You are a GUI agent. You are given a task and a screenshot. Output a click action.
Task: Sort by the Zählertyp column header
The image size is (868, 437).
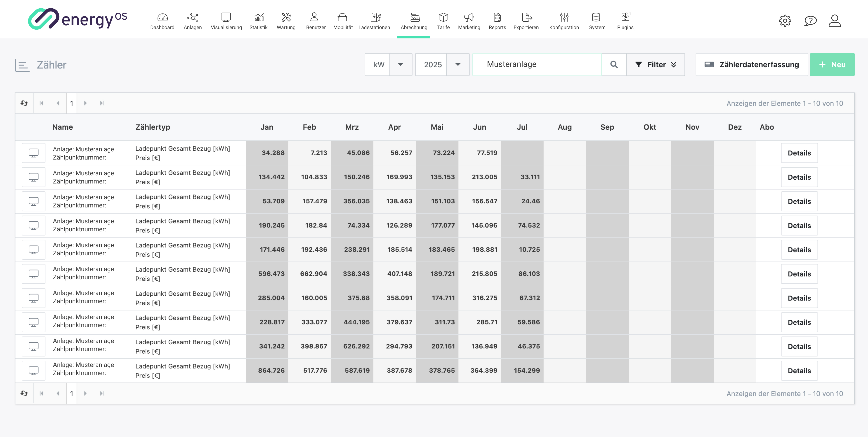[x=153, y=127]
